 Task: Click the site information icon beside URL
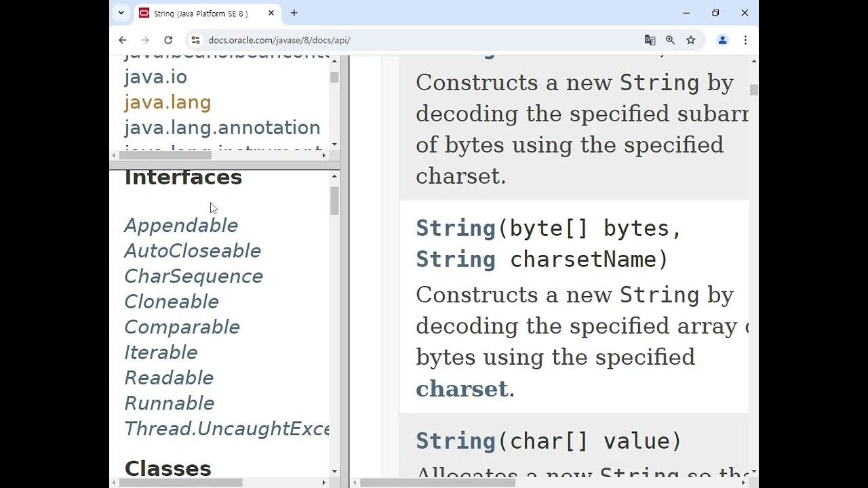(x=195, y=40)
